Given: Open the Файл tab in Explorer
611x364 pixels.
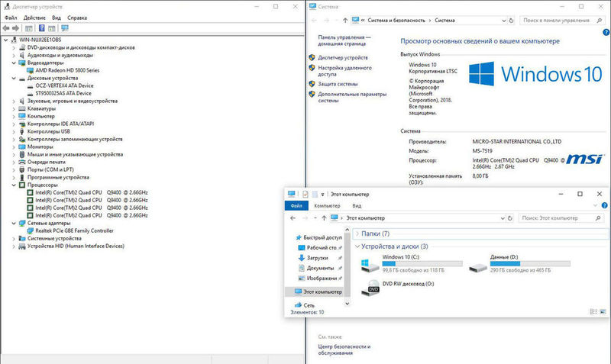Looking at the screenshot, I should coord(296,205).
